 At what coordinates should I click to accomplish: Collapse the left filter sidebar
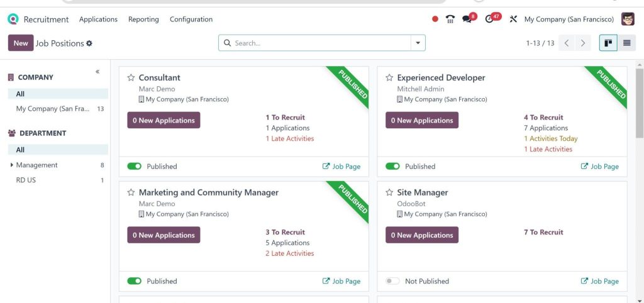pos(97,72)
